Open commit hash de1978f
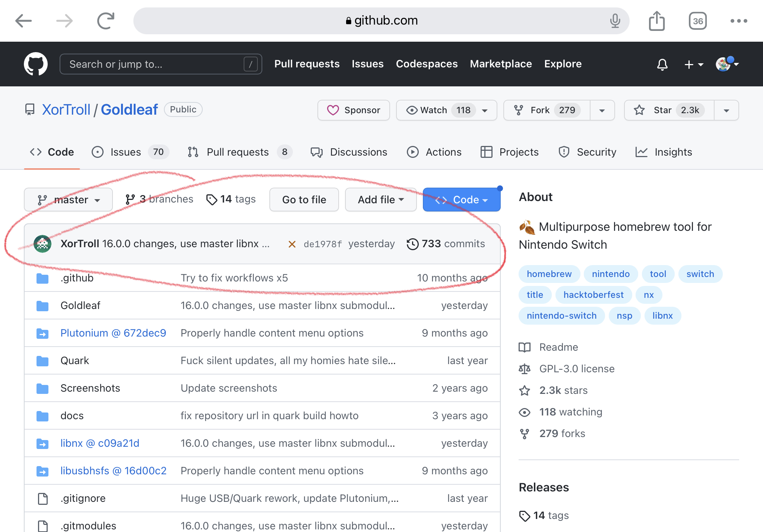This screenshot has height=532, width=763. coord(323,244)
